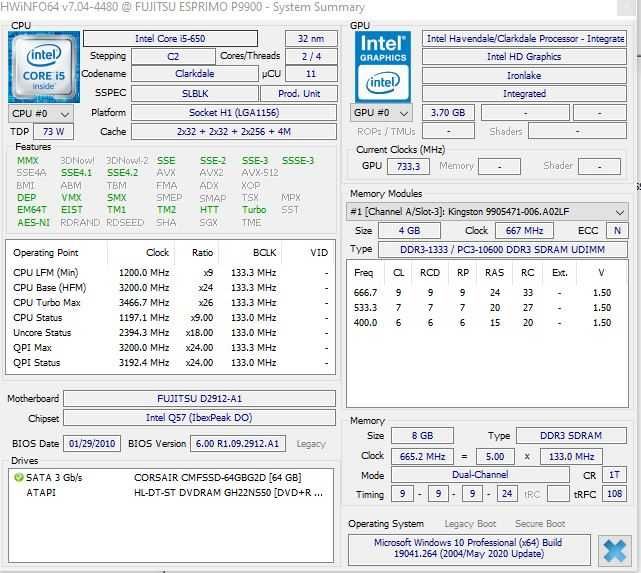
Task: Click the Windows 10 Professional OS field
Action: [469, 548]
